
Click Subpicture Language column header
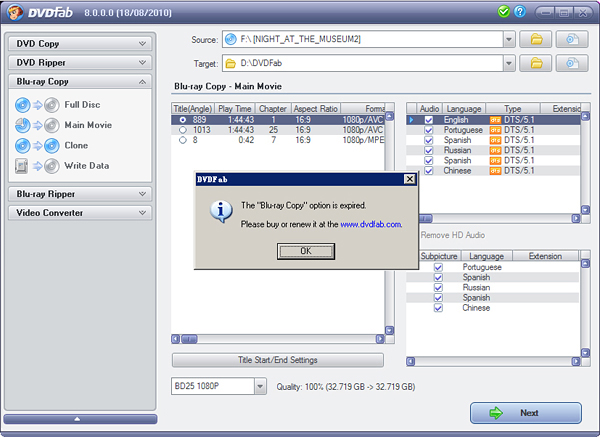[x=486, y=256]
